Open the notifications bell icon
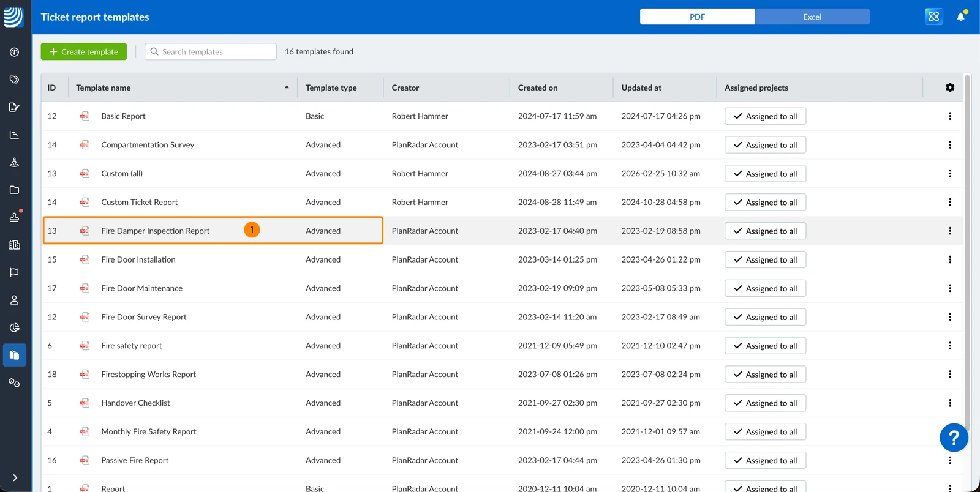980x492 pixels. [x=960, y=17]
